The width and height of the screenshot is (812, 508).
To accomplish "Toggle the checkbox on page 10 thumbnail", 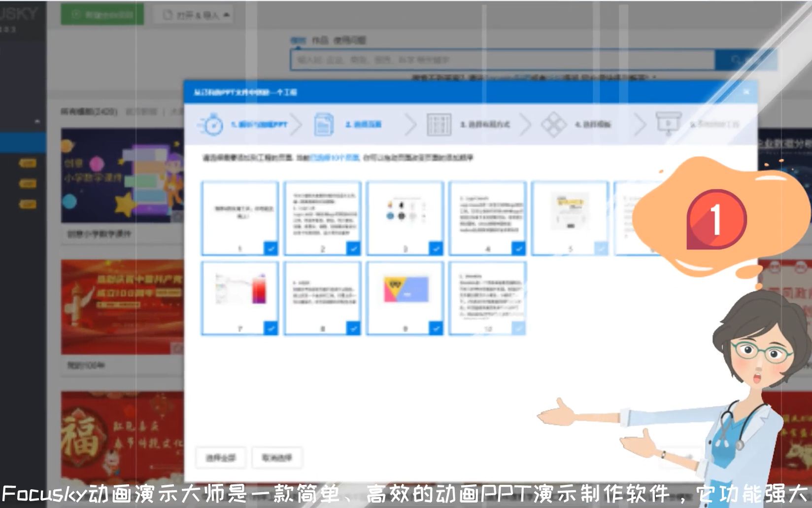I will (518, 328).
